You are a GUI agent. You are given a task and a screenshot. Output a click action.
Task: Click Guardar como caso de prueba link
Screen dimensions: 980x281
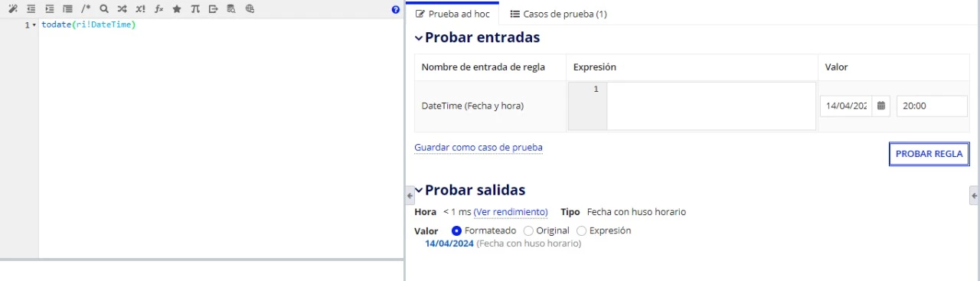pos(479,147)
